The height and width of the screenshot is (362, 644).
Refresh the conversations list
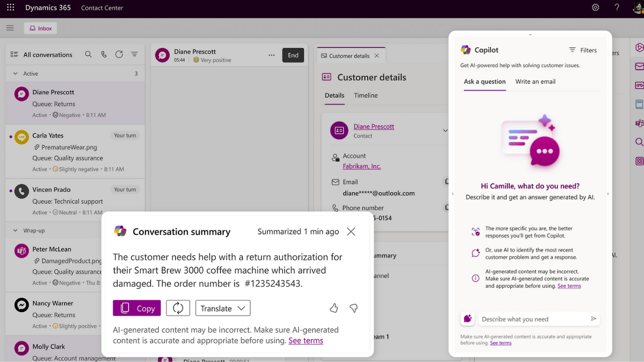click(x=119, y=55)
